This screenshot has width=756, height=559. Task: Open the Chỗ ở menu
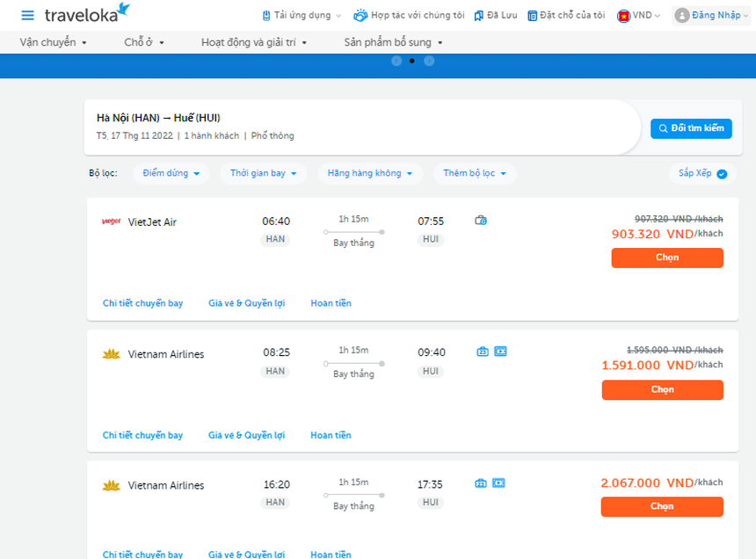144,42
